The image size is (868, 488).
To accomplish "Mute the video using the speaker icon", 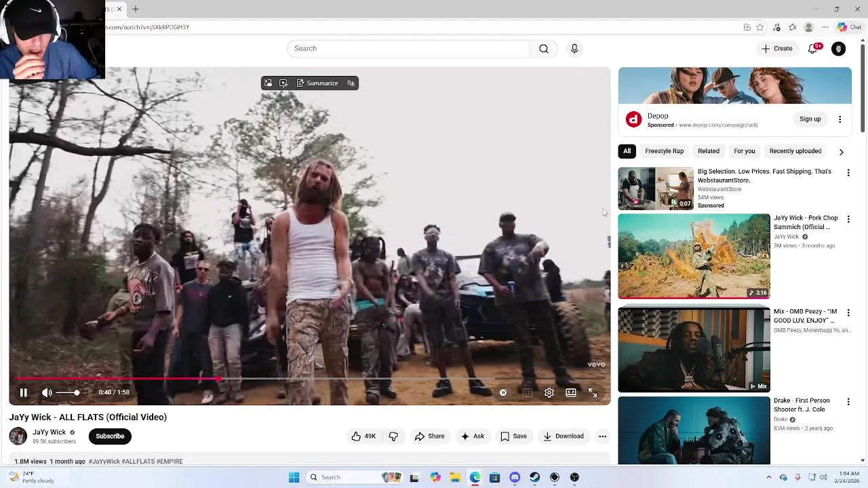I will click(x=47, y=392).
